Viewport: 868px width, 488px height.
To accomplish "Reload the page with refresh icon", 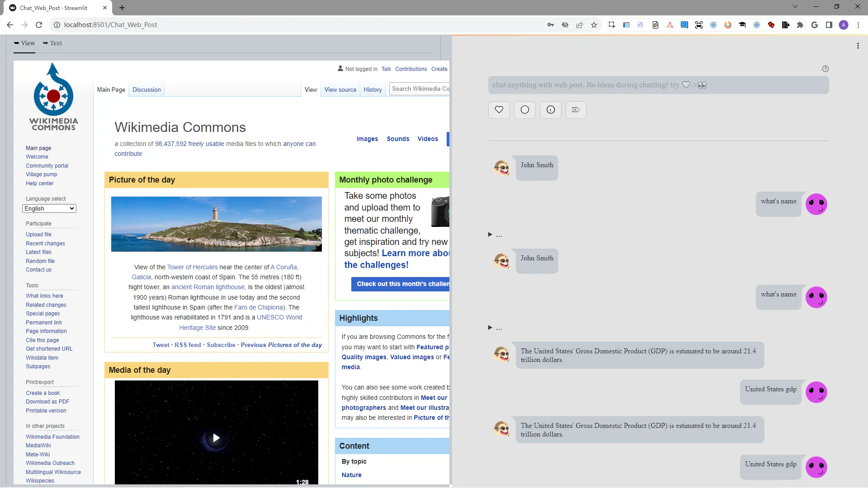I will pos(39,25).
